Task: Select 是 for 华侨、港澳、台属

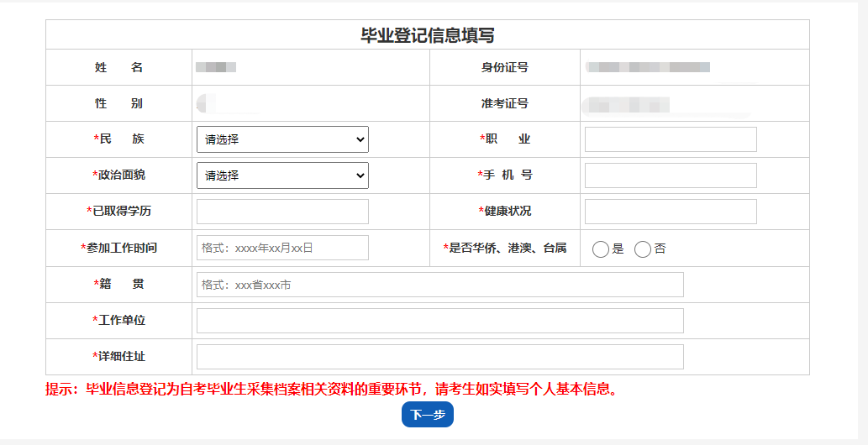Action: [x=601, y=249]
